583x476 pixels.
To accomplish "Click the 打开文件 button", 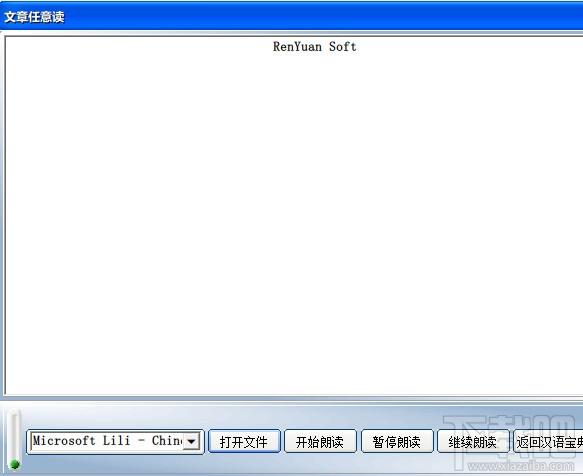I will (244, 441).
